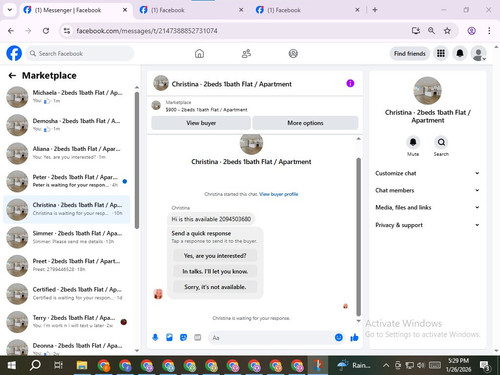Viewport: 500px width, 375px height.
Task: Close the Messenger | Facebook tab
Action: click(125, 10)
